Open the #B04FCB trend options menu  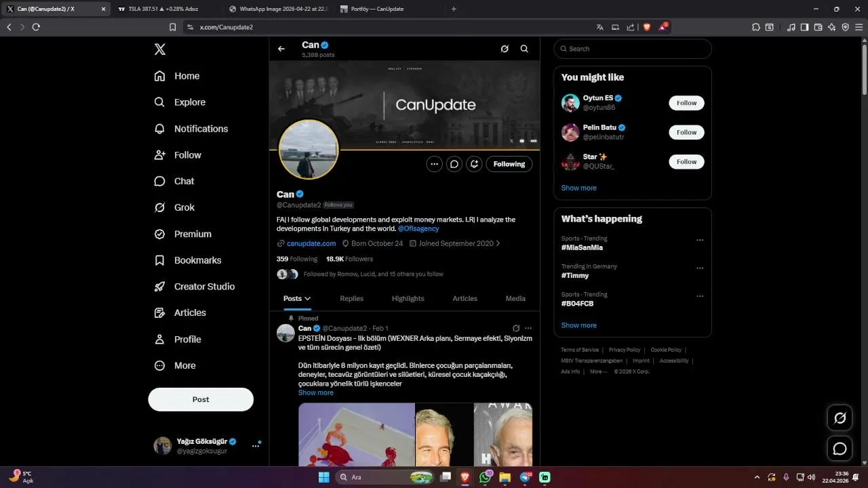pos(700,296)
